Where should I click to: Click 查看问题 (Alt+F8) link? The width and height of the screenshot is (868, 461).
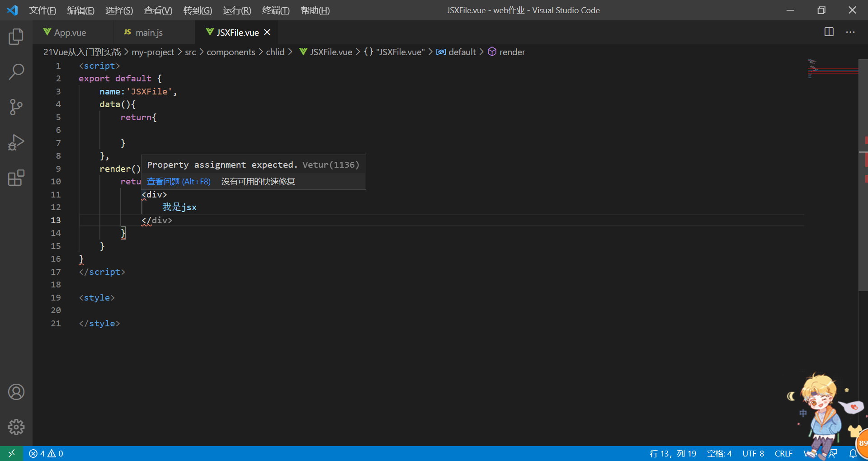tap(179, 181)
